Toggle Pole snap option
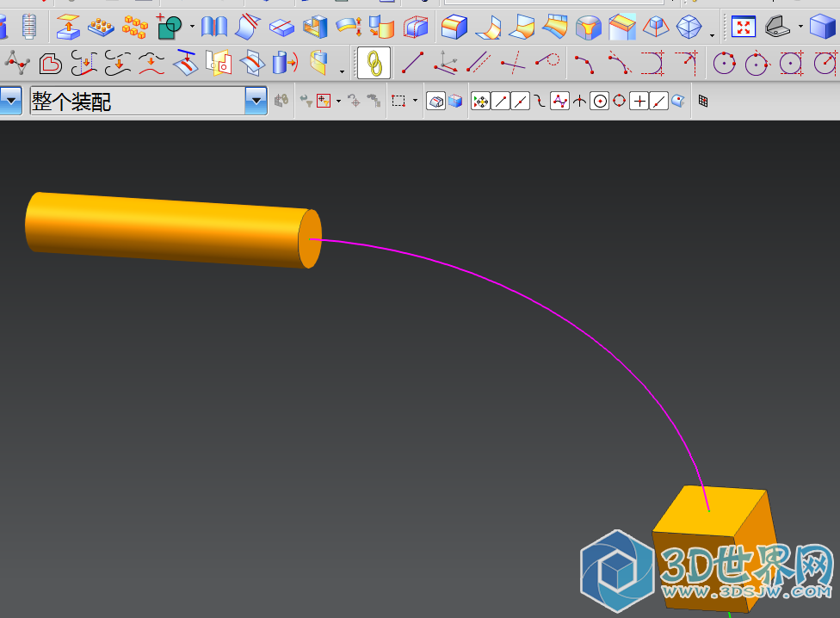This screenshot has height=618, width=840. click(x=559, y=101)
